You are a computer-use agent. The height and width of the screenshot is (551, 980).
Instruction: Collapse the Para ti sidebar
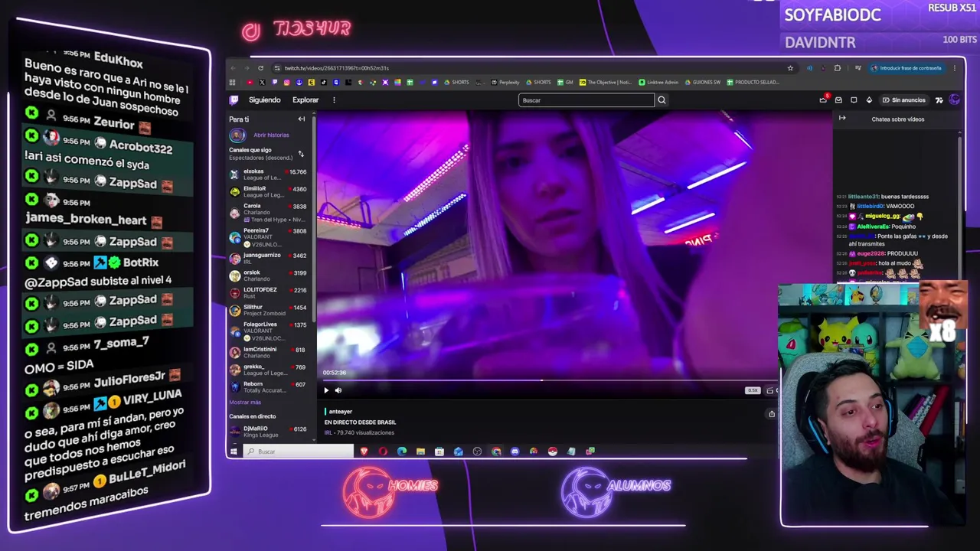302,119
